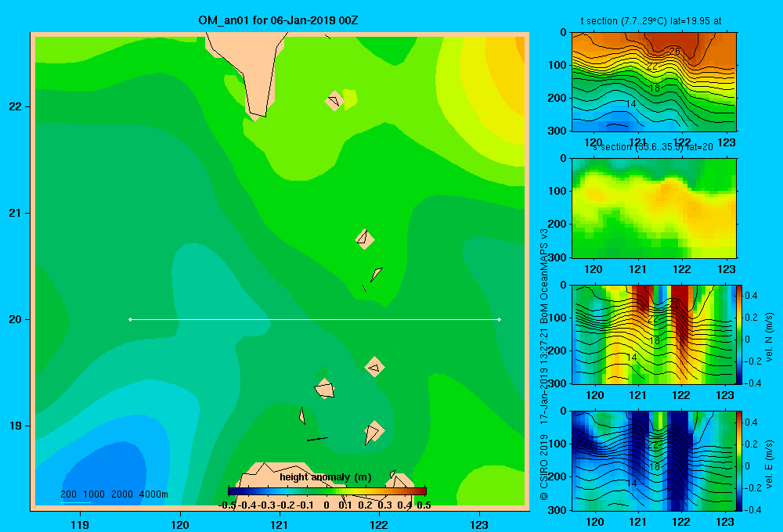The width and height of the screenshot is (783, 532).
Task: Open the temperature section plot thumbnail
Action: coord(654,82)
